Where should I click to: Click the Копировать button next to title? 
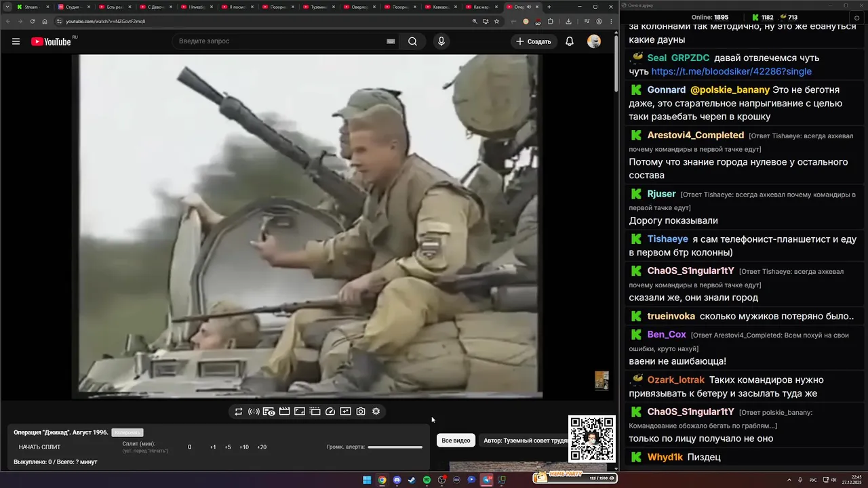pos(127,432)
